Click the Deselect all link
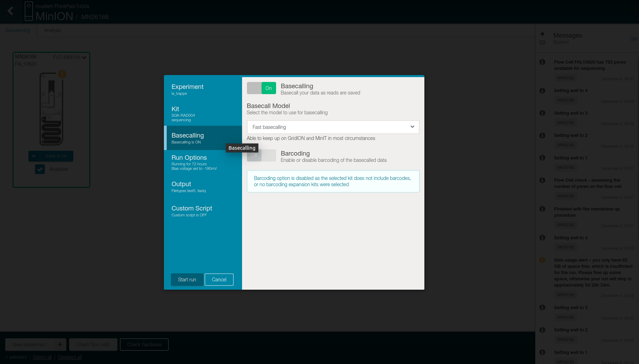Screen dimensions: 639x364 tap(69, 357)
